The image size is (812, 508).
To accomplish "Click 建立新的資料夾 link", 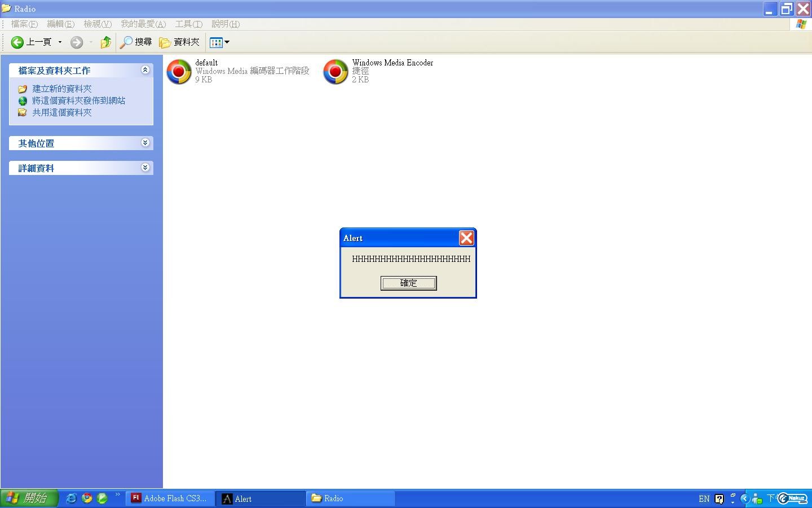I will point(61,89).
